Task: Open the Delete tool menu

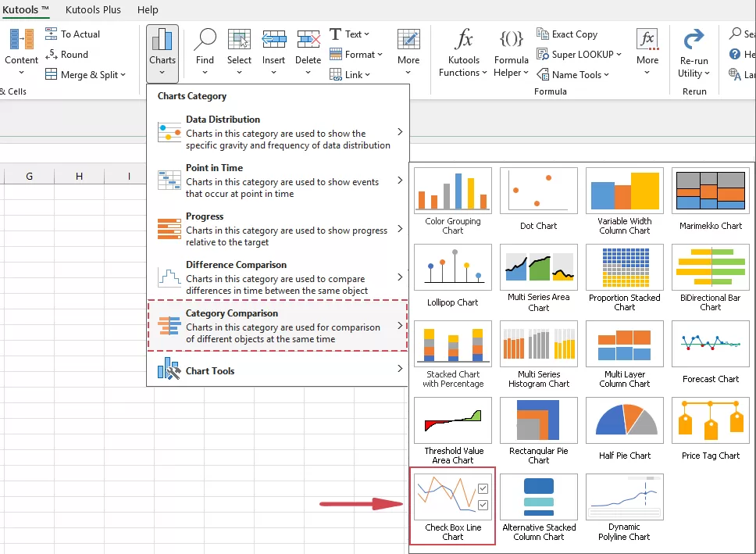Action: click(308, 52)
